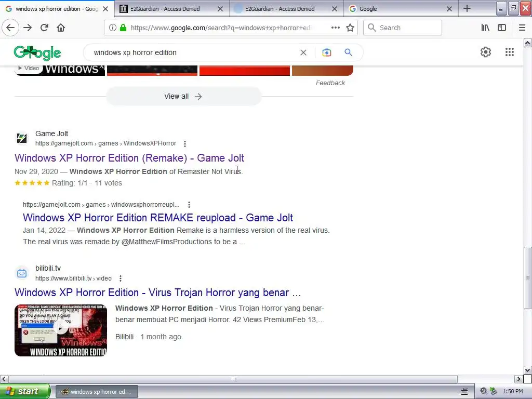Open the bilibili Virus Trojan Horror link
The width and height of the screenshot is (532, 399).
(x=158, y=292)
